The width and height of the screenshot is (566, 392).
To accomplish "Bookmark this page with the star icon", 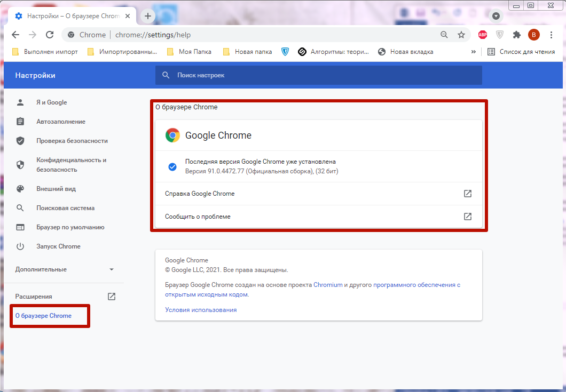I will pyautogui.click(x=461, y=35).
